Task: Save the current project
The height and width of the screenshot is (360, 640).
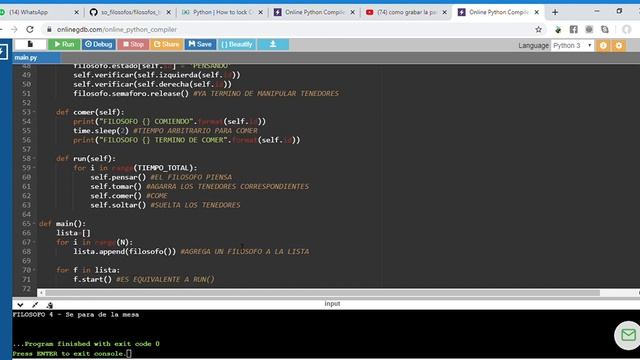Action: 200,44
